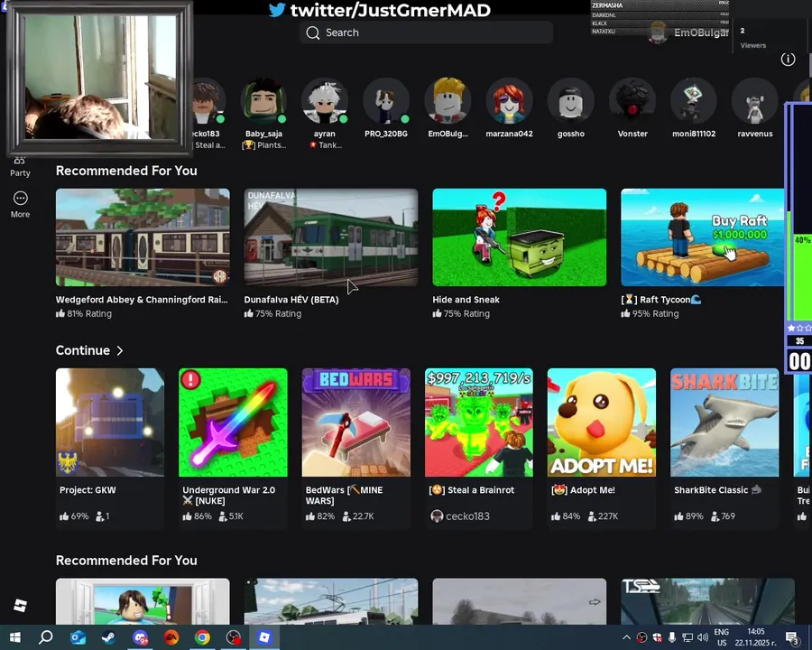
Task: Open Adopt Me! game card
Action: coord(602,449)
